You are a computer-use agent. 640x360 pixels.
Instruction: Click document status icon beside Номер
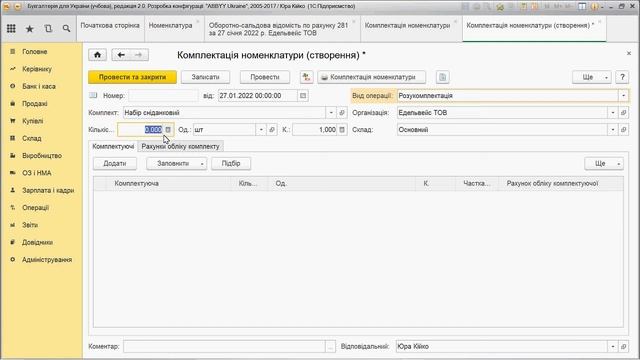tap(93, 95)
